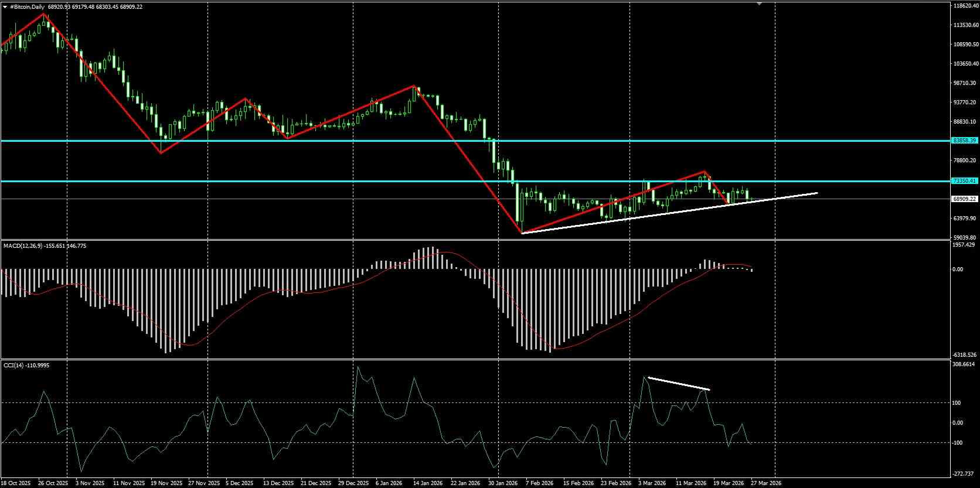Click the 113530.60 price scale value
980x488 pixels.
(966, 25)
